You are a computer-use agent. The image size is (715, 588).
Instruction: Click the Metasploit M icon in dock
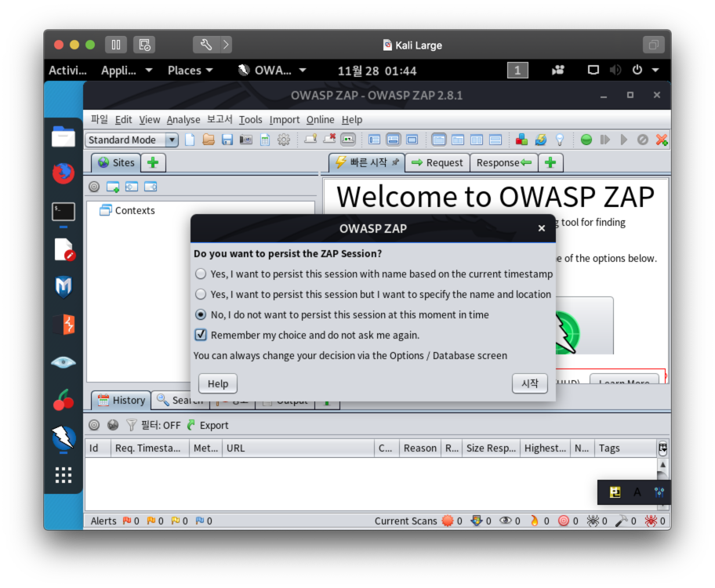tap(64, 287)
